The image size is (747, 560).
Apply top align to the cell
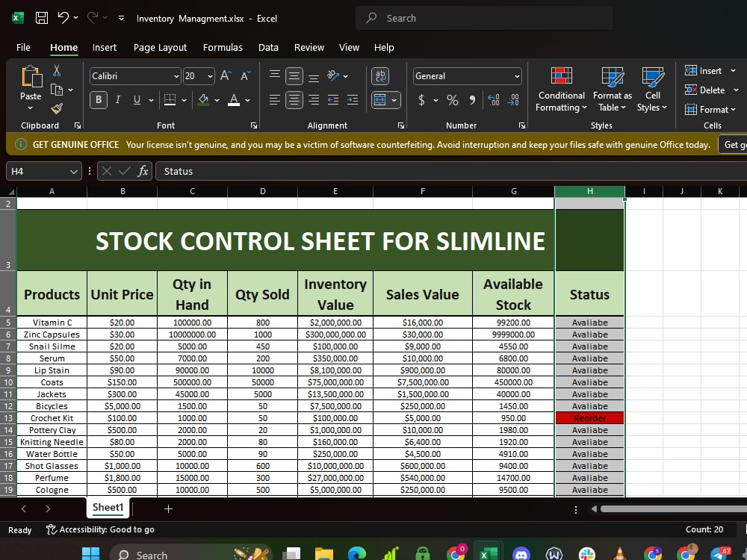tap(274, 74)
